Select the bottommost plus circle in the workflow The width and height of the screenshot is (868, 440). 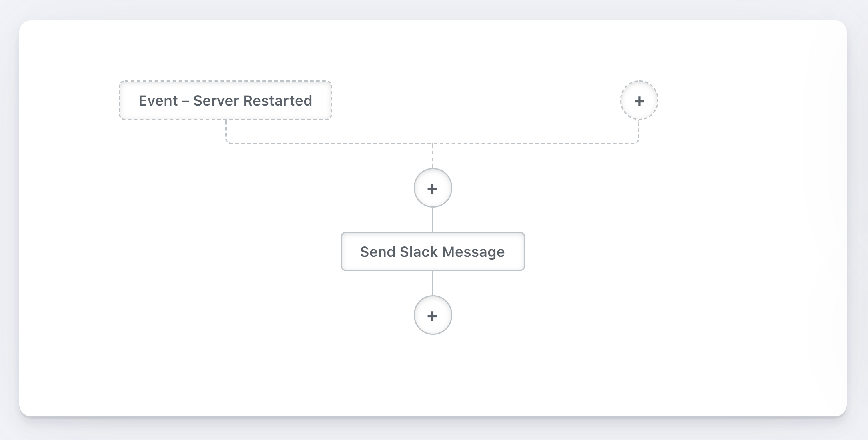[x=433, y=315]
